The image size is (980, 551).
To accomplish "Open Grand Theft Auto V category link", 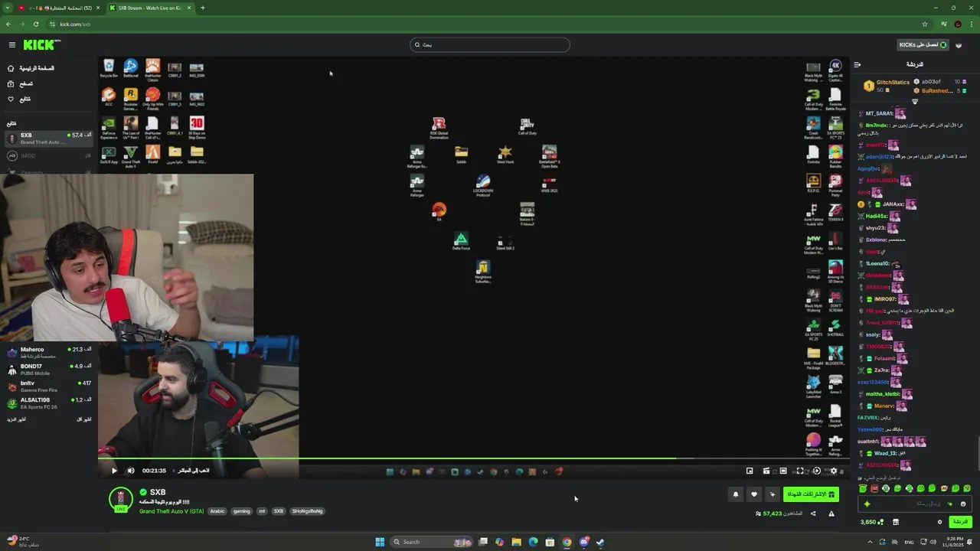I will tap(171, 511).
